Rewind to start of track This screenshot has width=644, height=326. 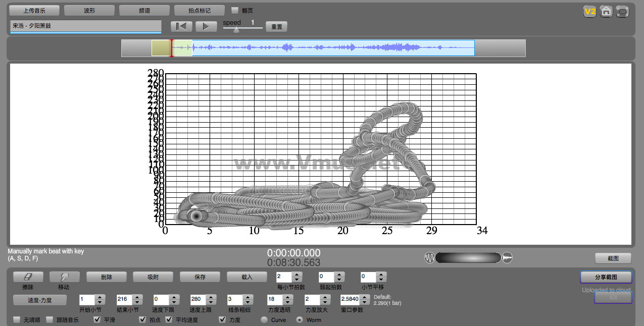[181, 27]
